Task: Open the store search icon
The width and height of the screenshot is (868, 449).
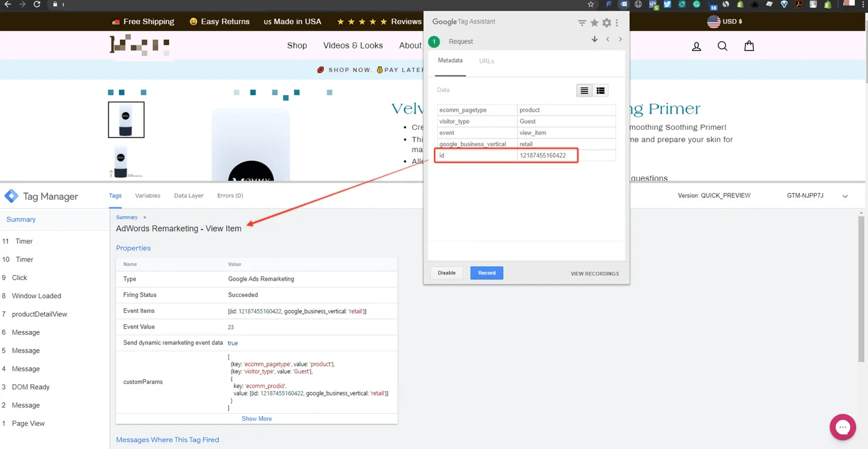Action: (x=722, y=45)
